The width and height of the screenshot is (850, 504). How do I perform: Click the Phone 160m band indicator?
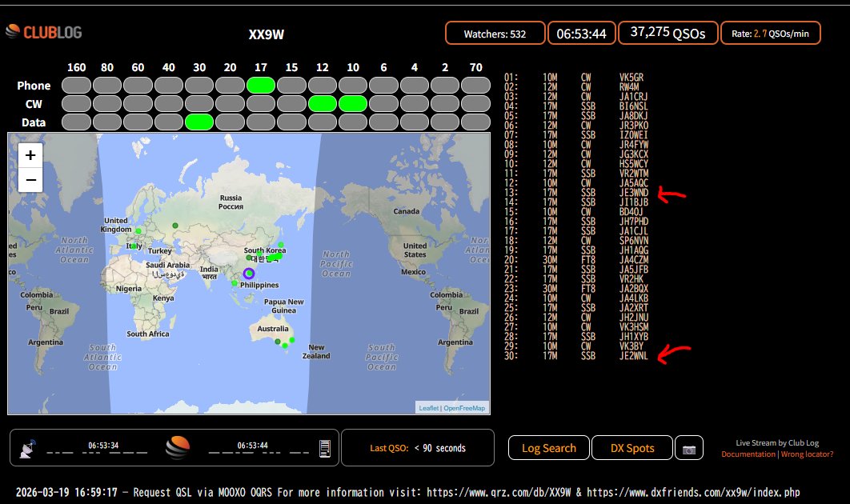point(76,85)
